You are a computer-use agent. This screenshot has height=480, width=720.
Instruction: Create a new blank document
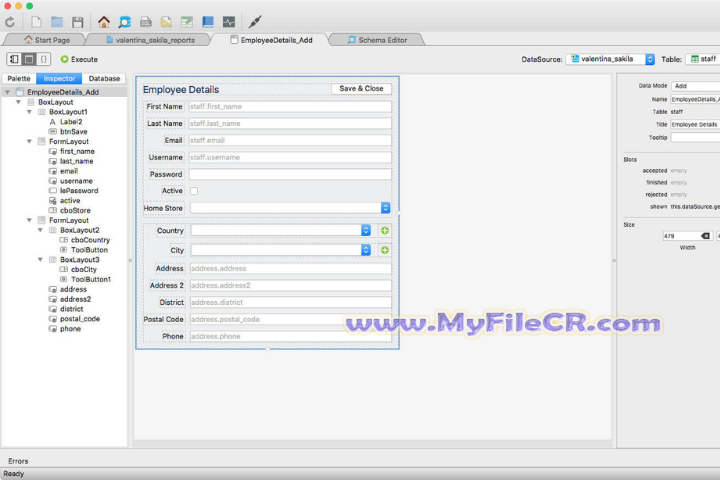pyautogui.click(x=36, y=22)
